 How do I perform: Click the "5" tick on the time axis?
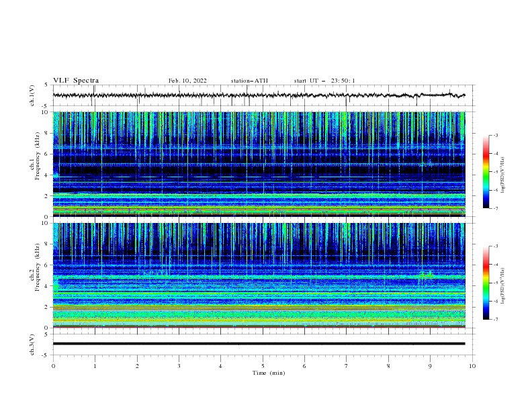(x=263, y=366)
